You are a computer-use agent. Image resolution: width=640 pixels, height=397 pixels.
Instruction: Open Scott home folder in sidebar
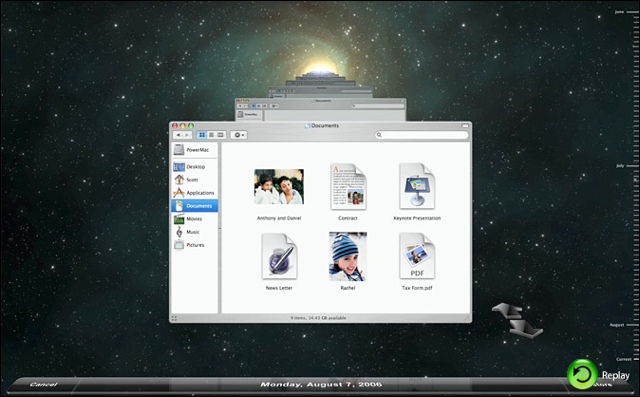[194, 180]
